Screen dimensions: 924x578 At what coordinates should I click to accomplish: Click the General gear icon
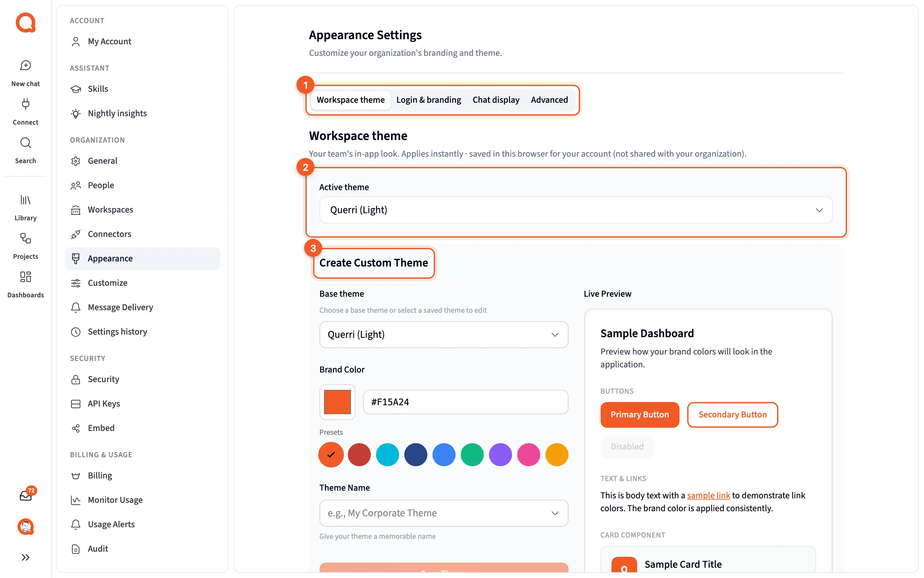[76, 161]
